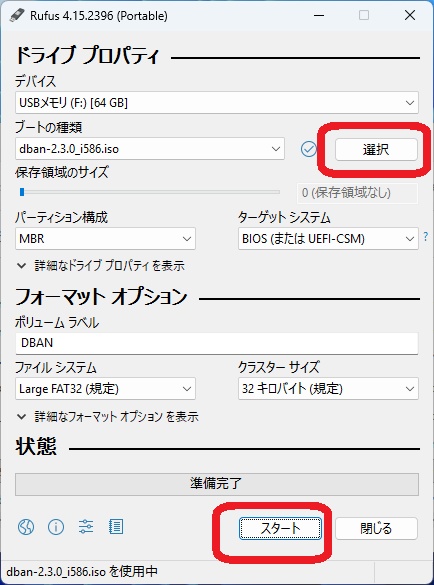Image resolution: width=434 pixels, height=585 pixels.
Task: Click the Rufus USB drive title icon
Action: 17,15
